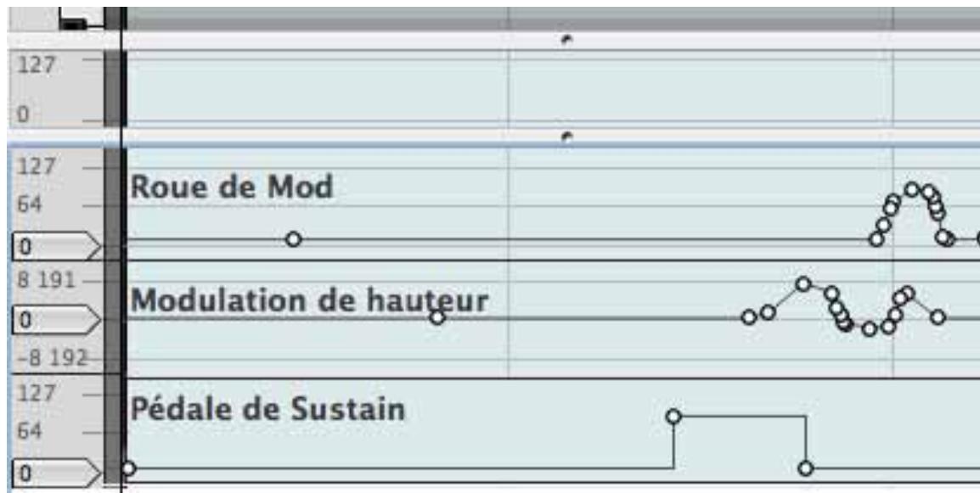Screen dimensions: 980x493
Task: Click the pitch bend node near the lane label text
Action: pos(439,317)
